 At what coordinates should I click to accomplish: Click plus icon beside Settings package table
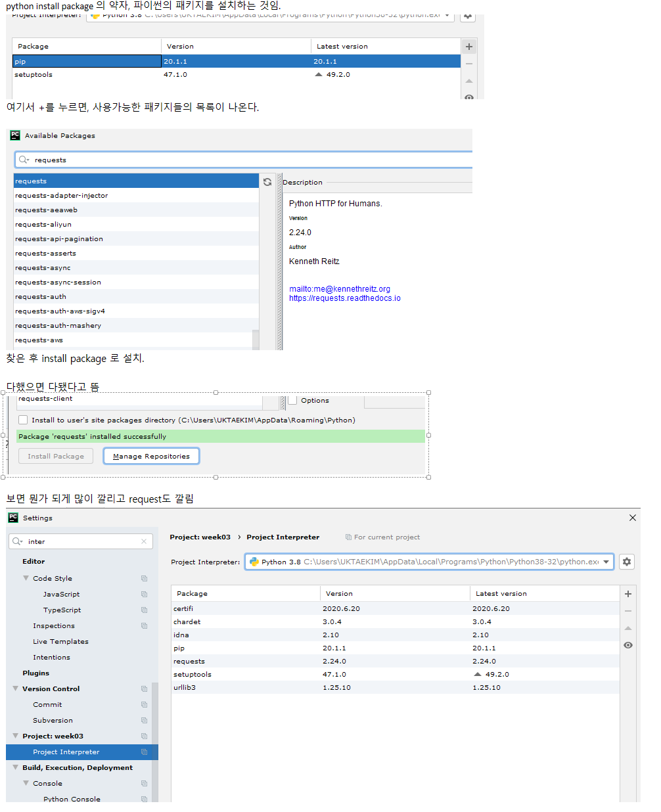coord(628,593)
